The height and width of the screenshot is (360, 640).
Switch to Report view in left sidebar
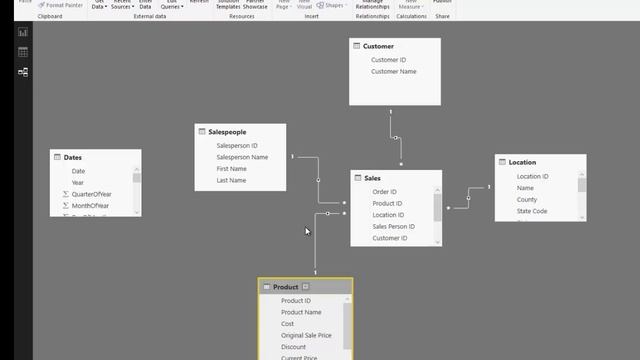[23, 32]
